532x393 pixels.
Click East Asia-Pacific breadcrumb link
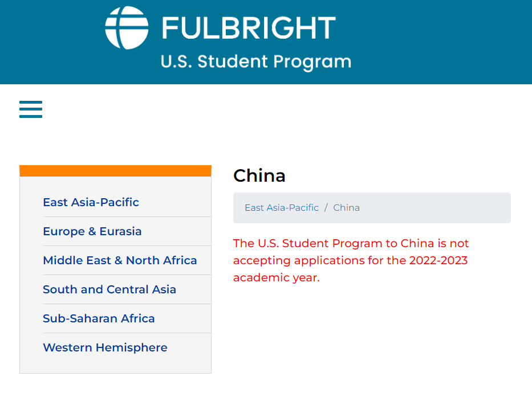282,208
